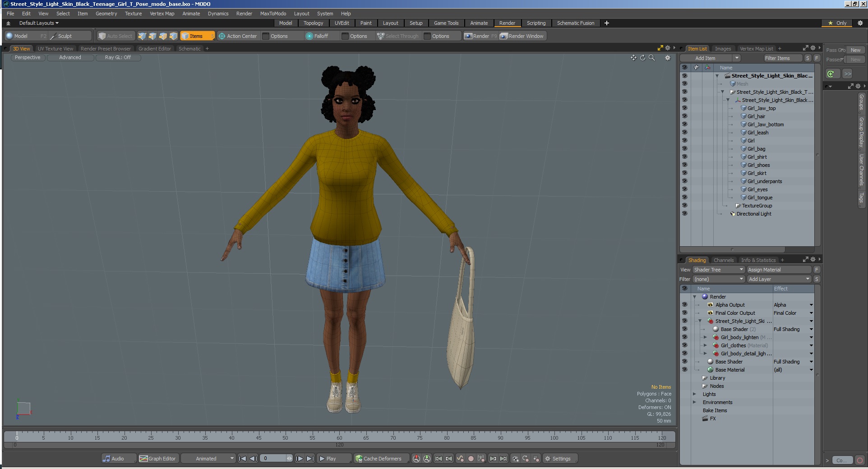Image resolution: width=868 pixels, height=469 pixels.
Task: Click the Render F9 button icon
Action: pos(468,36)
